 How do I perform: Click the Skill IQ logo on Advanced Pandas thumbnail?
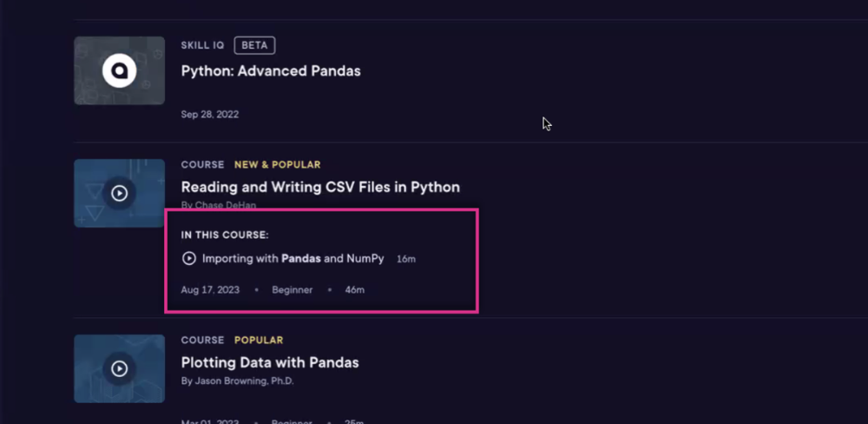pos(119,70)
